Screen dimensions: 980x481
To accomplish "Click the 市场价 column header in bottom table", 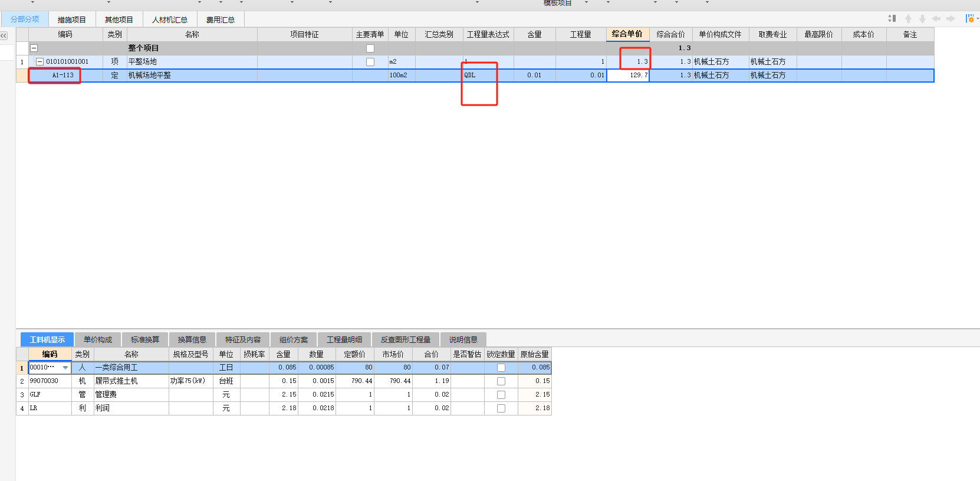I will pyautogui.click(x=393, y=355).
